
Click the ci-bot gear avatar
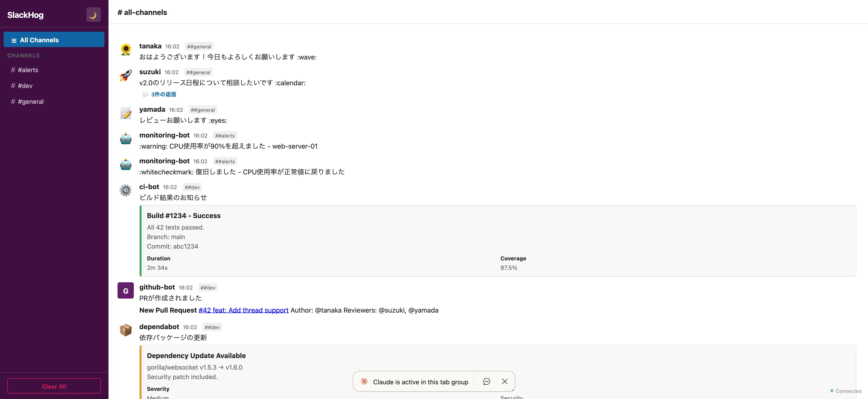coord(126,190)
